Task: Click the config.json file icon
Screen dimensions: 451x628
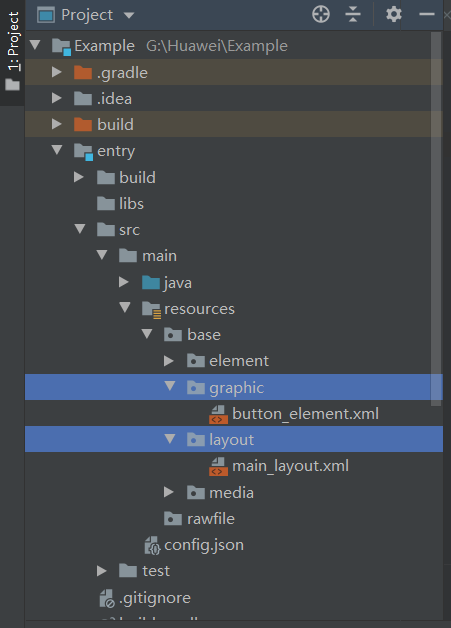Action: (x=153, y=545)
